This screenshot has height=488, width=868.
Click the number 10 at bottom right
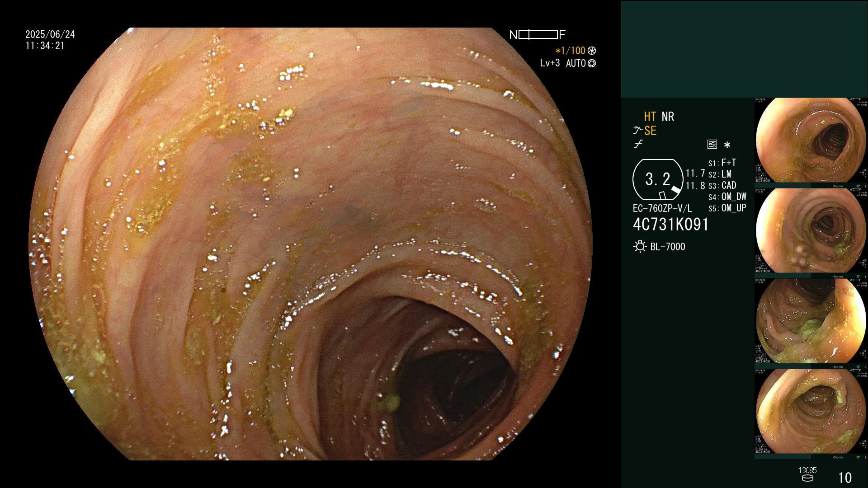coord(845,478)
